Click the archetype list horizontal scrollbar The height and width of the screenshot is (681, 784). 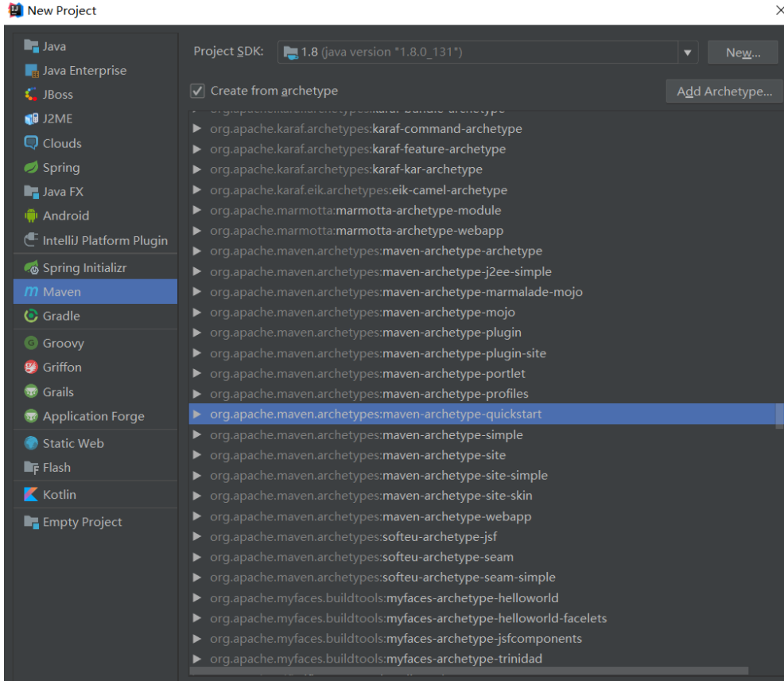point(470,670)
